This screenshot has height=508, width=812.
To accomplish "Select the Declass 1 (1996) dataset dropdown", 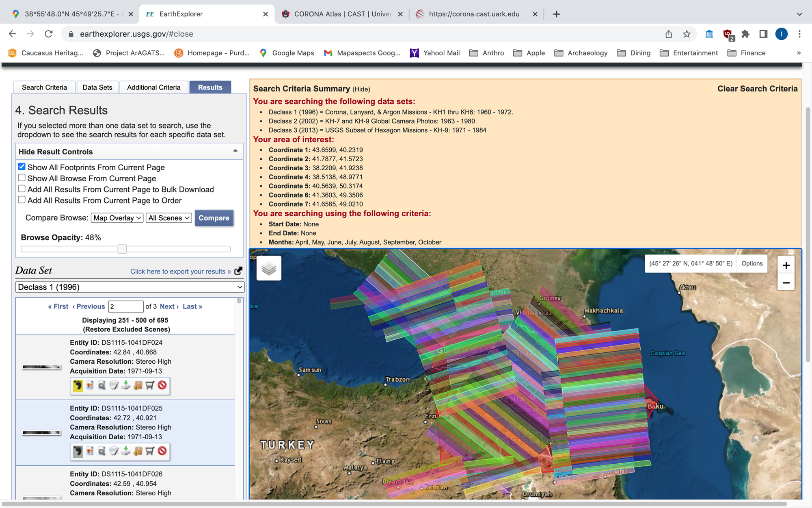I will 130,287.
